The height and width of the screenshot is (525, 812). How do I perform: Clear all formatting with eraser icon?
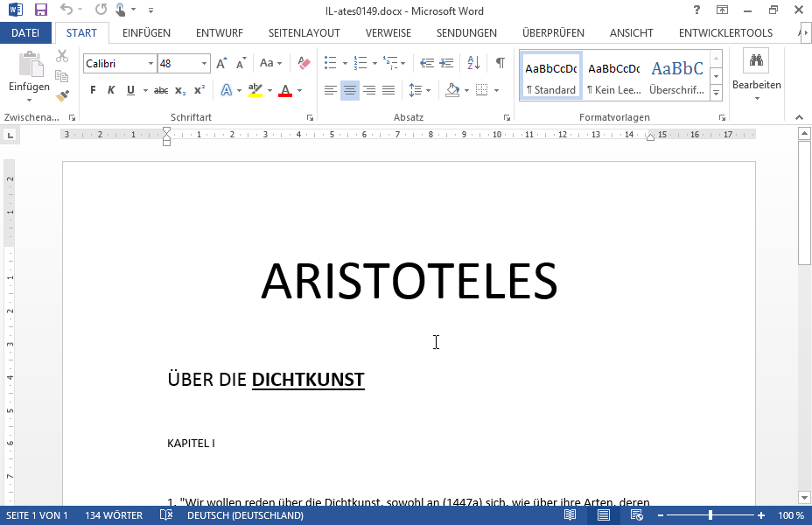tap(304, 63)
